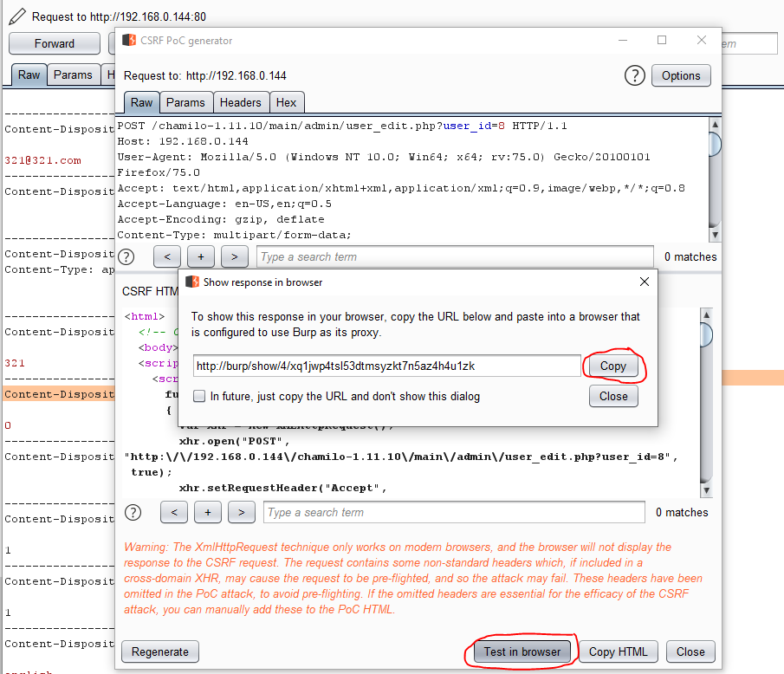Click help icon beside request search bar
The image size is (784, 674).
[x=126, y=257]
